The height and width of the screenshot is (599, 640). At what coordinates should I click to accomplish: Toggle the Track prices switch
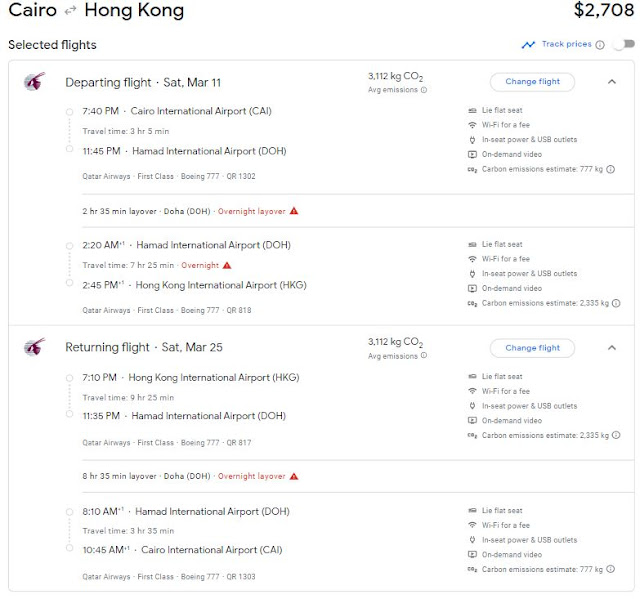pos(624,44)
